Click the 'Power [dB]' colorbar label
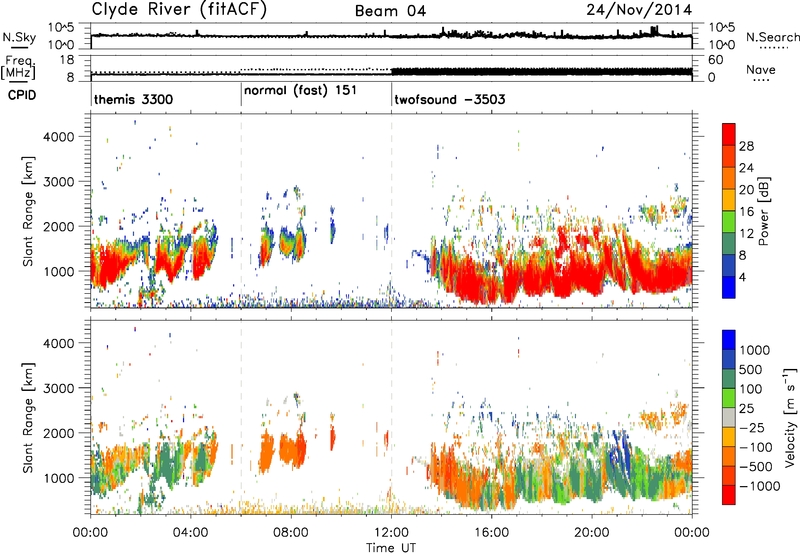Screen dimensions: 800x554 pos(764,211)
